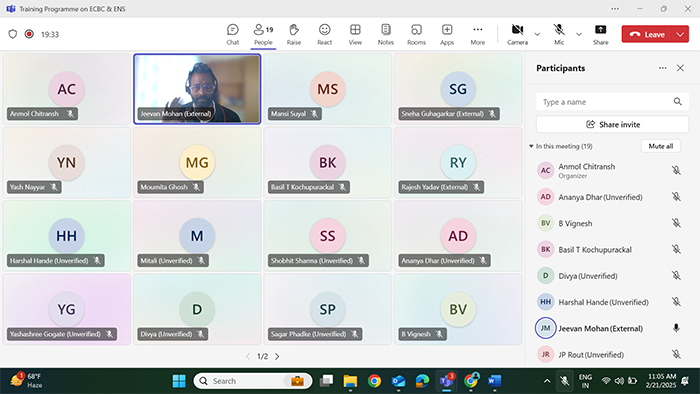This screenshot has height=394, width=700.
Task: Click the Share invite button
Action: tap(612, 124)
